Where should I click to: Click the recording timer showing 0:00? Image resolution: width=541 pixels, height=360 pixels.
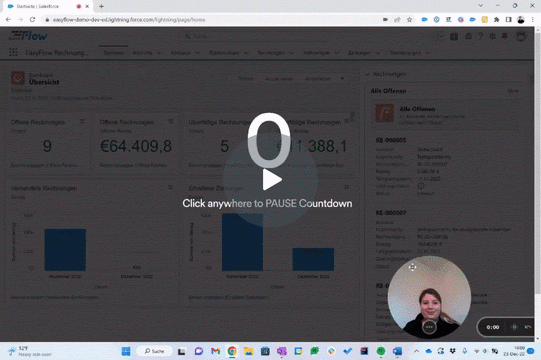(x=492, y=327)
